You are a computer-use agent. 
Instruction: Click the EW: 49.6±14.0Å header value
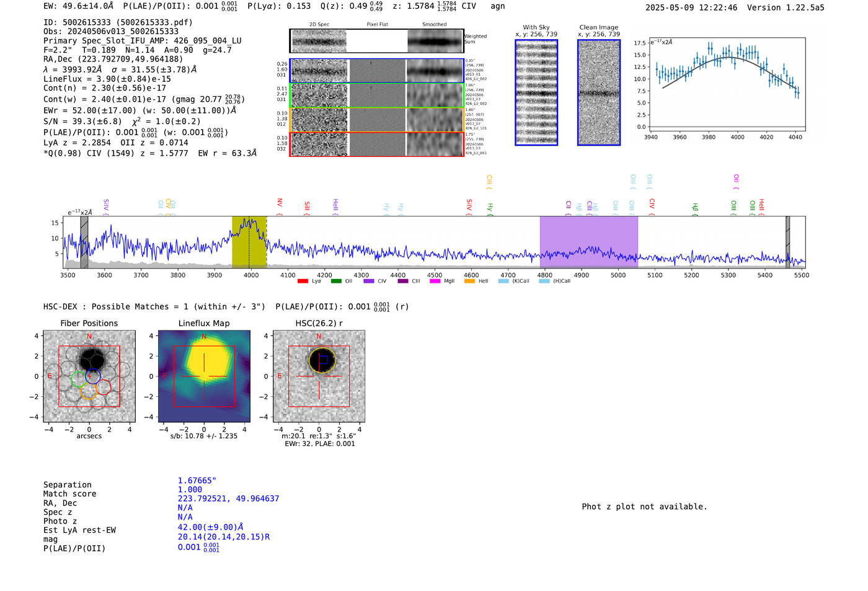click(78, 6)
